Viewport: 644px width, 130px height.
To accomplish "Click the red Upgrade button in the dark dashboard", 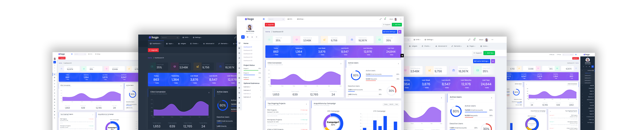I will coord(153,50).
